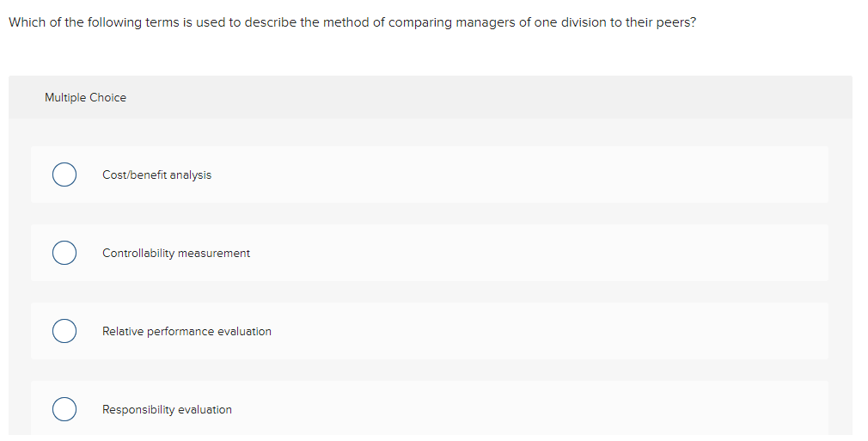
Task: Click the "Controllability measurement" answer text
Action: click(x=176, y=254)
